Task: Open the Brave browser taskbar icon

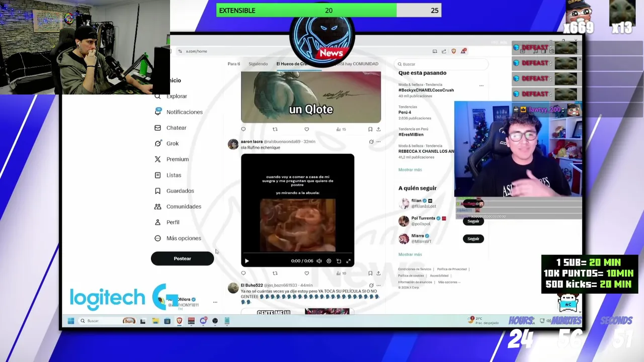Action: click(x=179, y=321)
